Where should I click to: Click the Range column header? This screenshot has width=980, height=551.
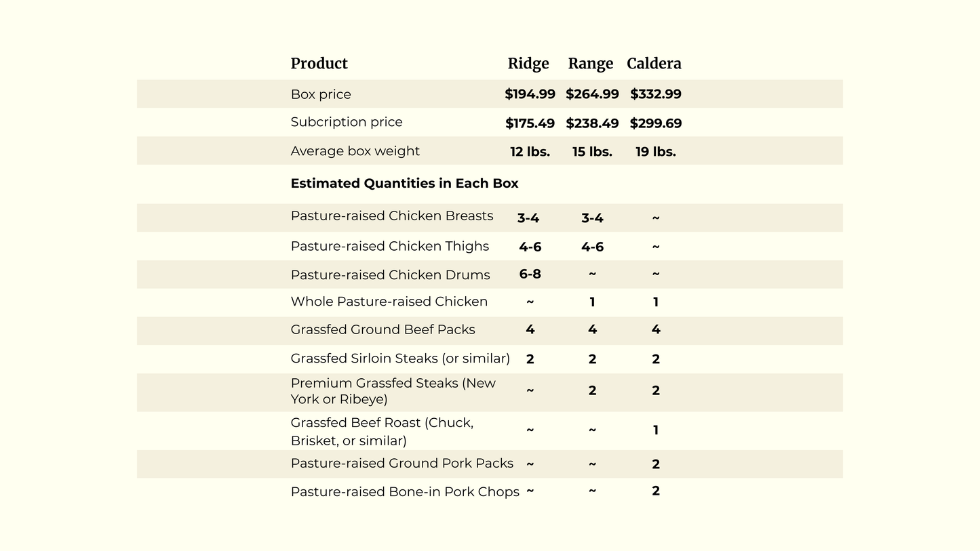coord(590,64)
